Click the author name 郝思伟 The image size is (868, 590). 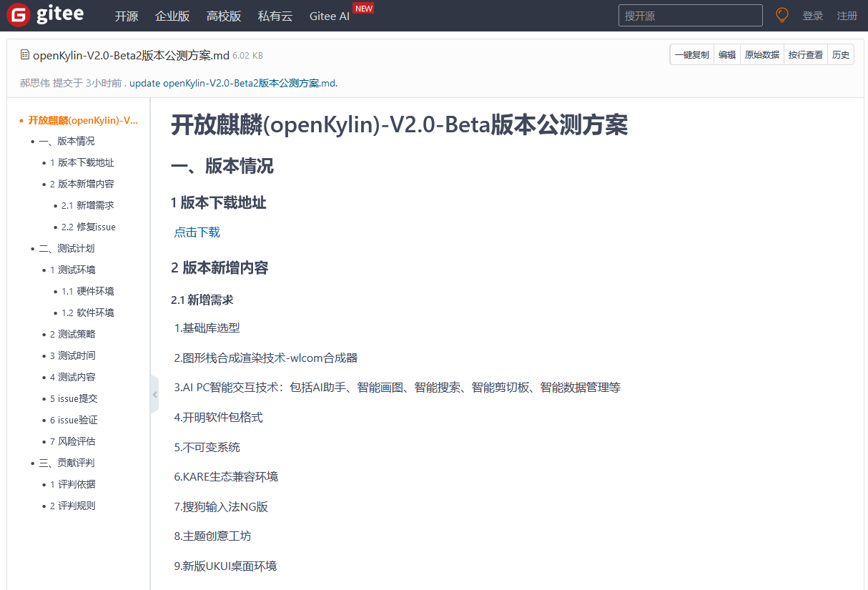pos(35,83)
